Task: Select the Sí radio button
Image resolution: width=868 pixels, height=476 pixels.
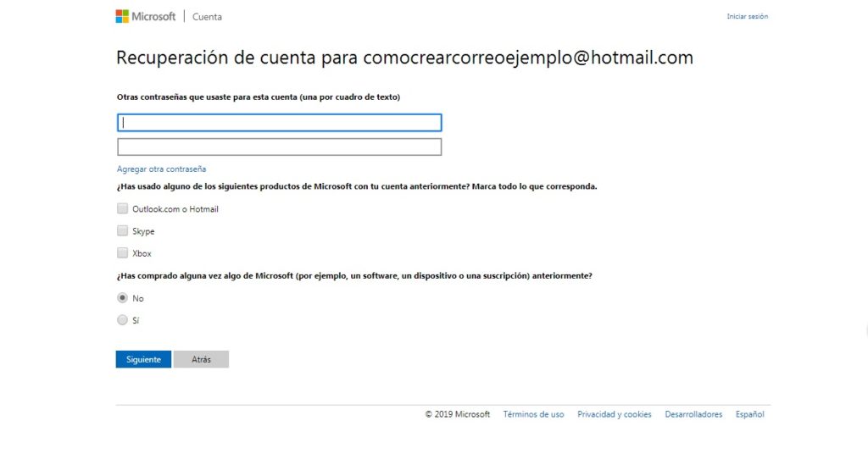Action: [122, 319]
